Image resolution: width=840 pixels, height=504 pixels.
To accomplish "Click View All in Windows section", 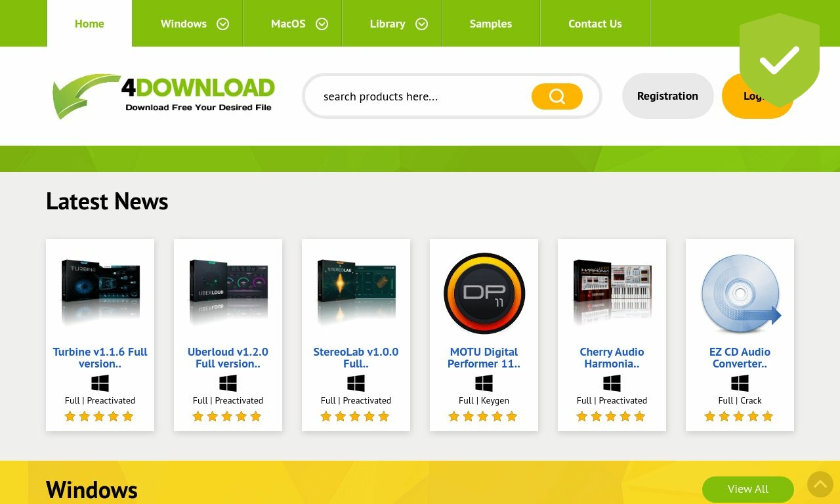I will point(748,489).
